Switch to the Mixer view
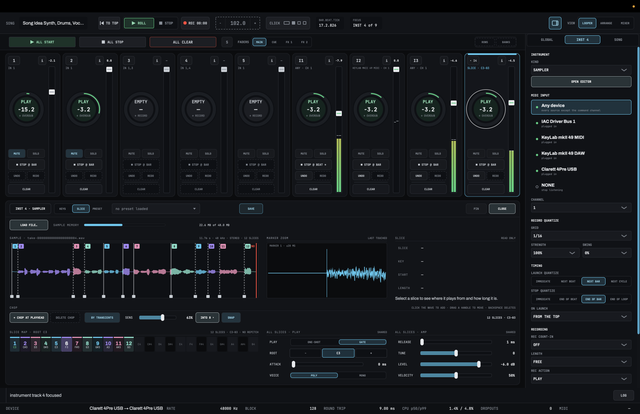 [625, 23]
